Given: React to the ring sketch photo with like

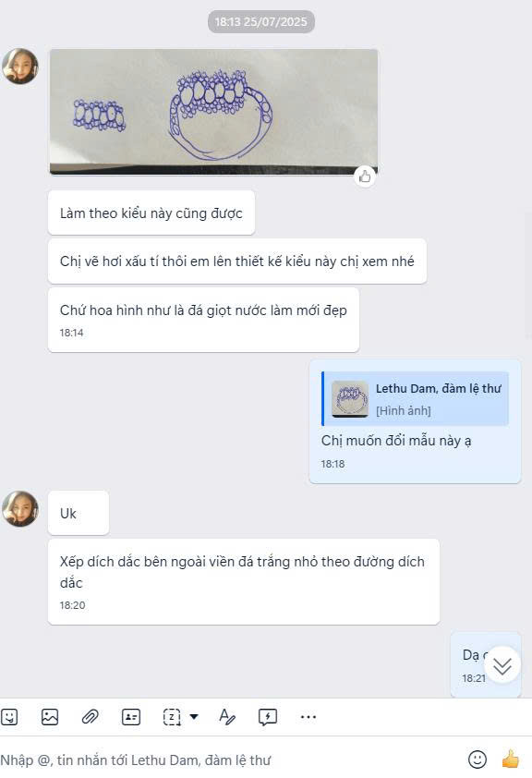Looking at the screenshot, I should pos(365,176).
